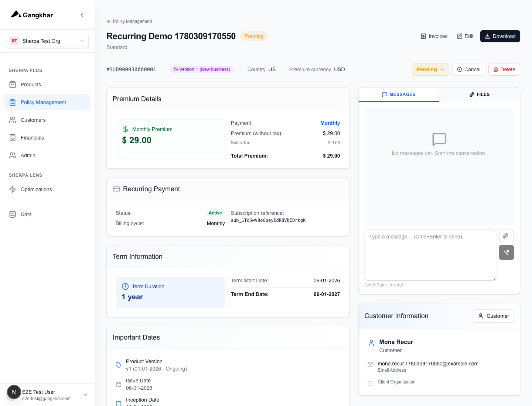Click the Recurring Payment card icon

click(116, 189)
